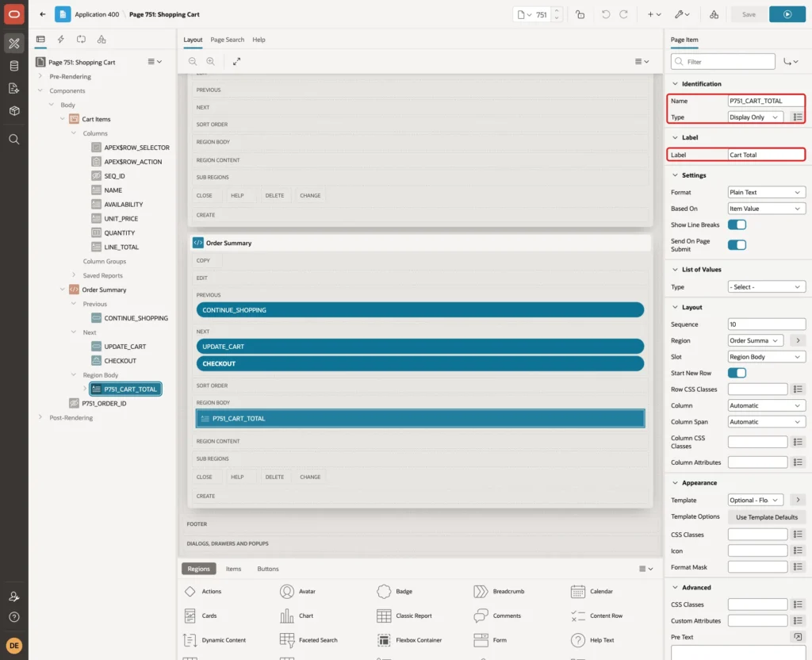Image resolution: width=812 pixels, height=660 pixels.
Task: Select the UNIT_PRICE column in tree
Action: pos(121,219)
